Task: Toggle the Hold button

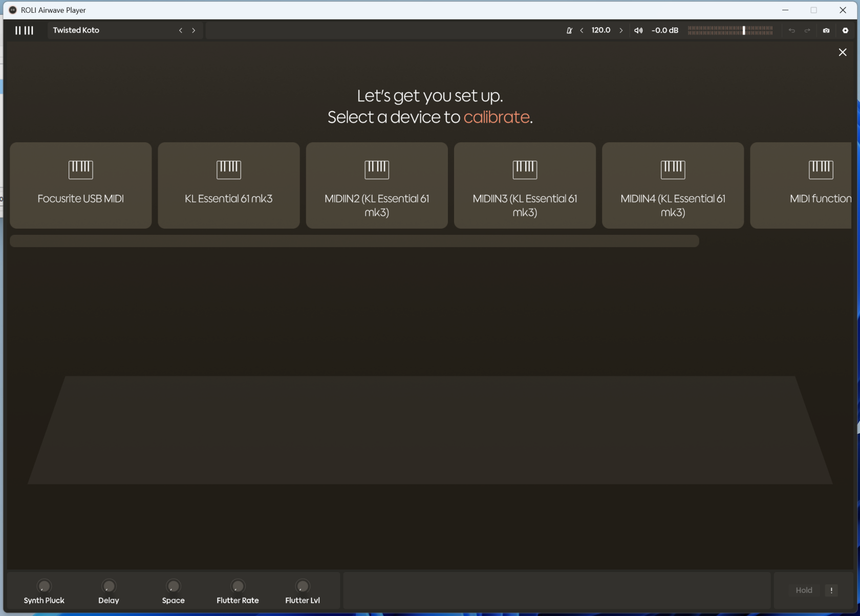Action: coord(804,590)
